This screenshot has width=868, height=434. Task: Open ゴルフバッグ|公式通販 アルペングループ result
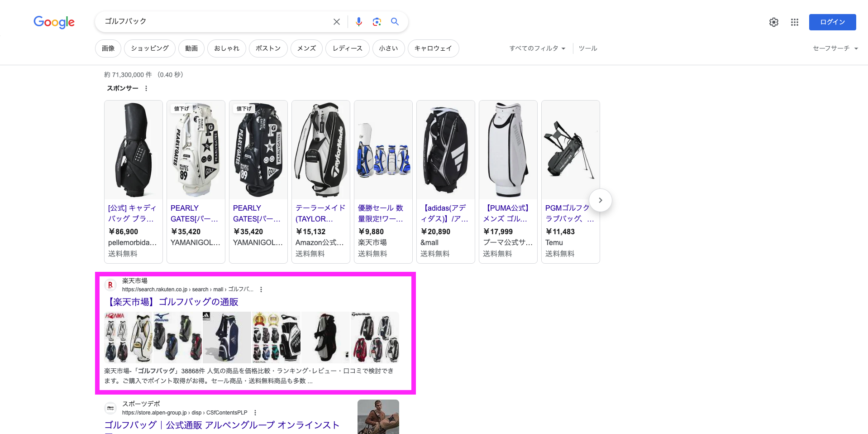click(222, 425)
